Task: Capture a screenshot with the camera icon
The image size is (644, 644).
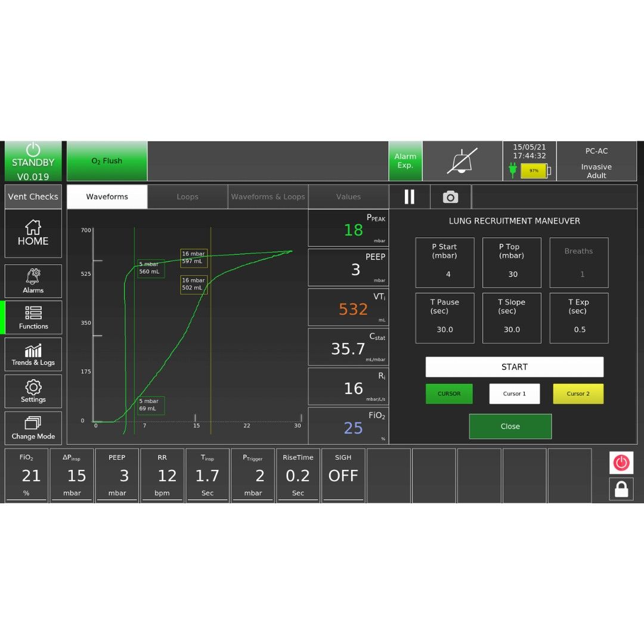Action: [450, 197]
